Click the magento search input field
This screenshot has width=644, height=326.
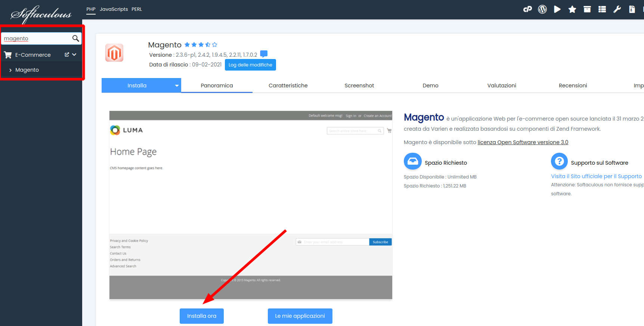coord(37,38)
